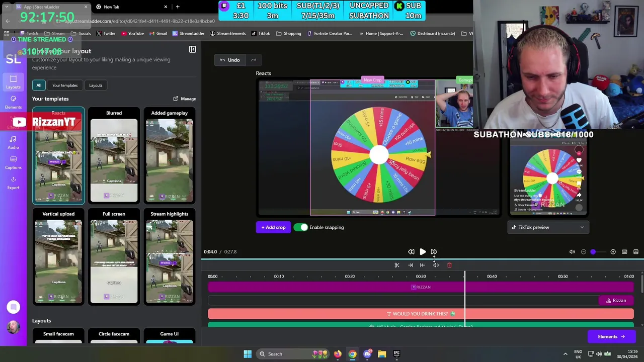644x362 pixels.
Task: Open the Export section in the sidebar
Action: coord(13,183)
